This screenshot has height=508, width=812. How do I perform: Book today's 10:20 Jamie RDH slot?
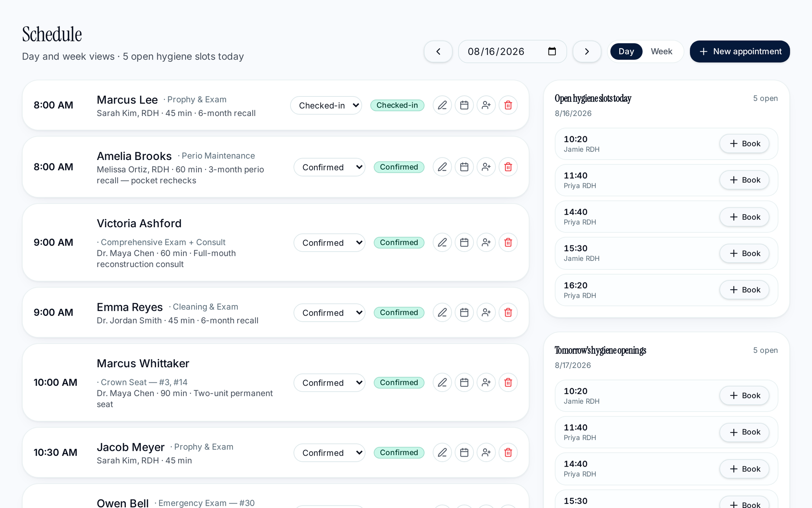coord(744,143)
